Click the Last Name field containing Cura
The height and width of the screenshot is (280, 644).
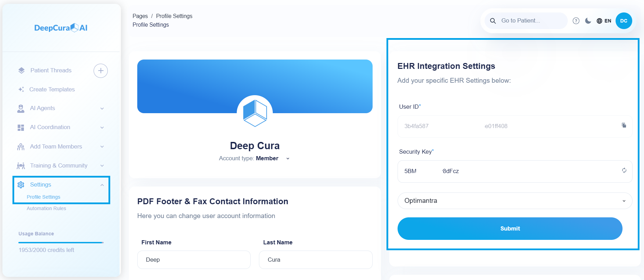(315, 260)
